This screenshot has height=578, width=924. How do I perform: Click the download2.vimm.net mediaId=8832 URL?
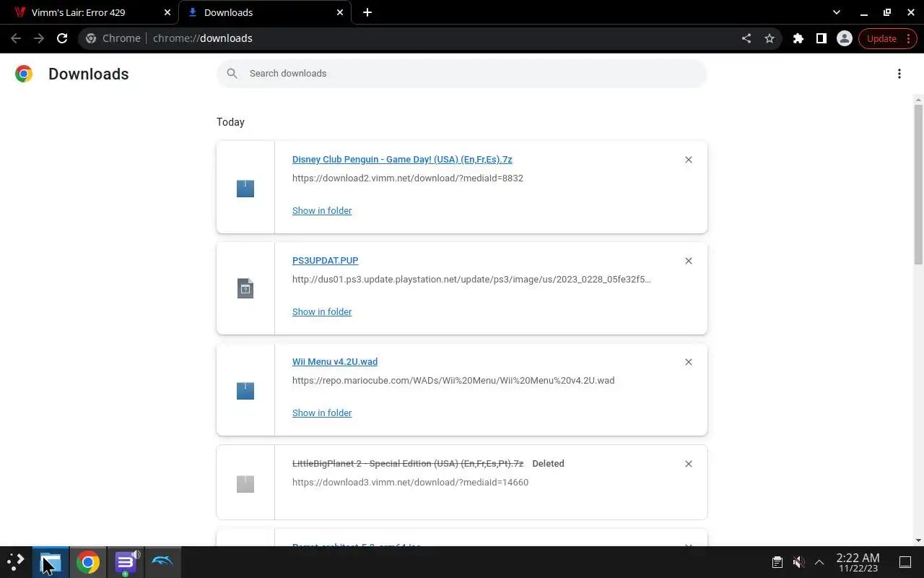coord(408,178)
